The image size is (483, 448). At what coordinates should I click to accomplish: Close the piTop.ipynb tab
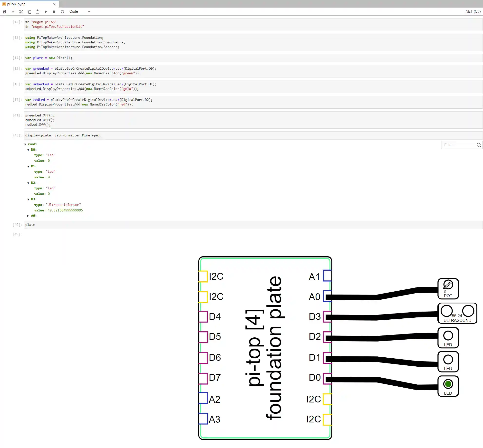pyautogui.click(x=54, y=4)
